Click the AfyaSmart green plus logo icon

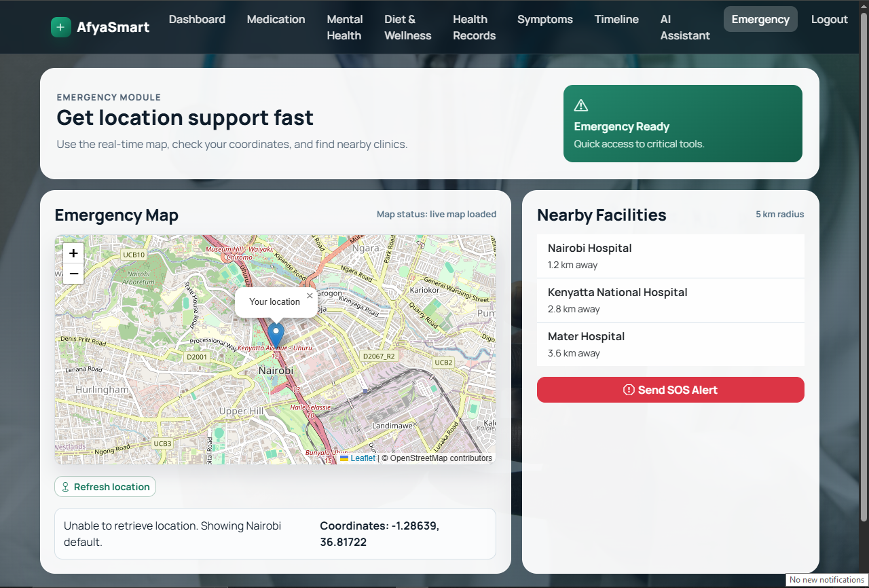(61, 27)
